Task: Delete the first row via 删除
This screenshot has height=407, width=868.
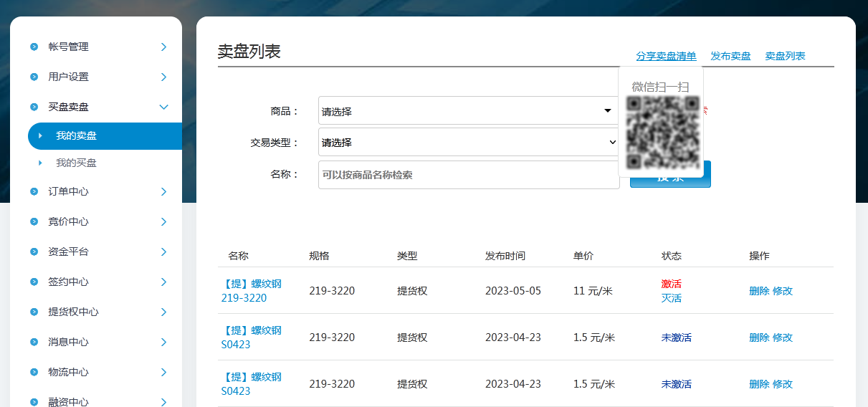Action: tap(759, 291)
